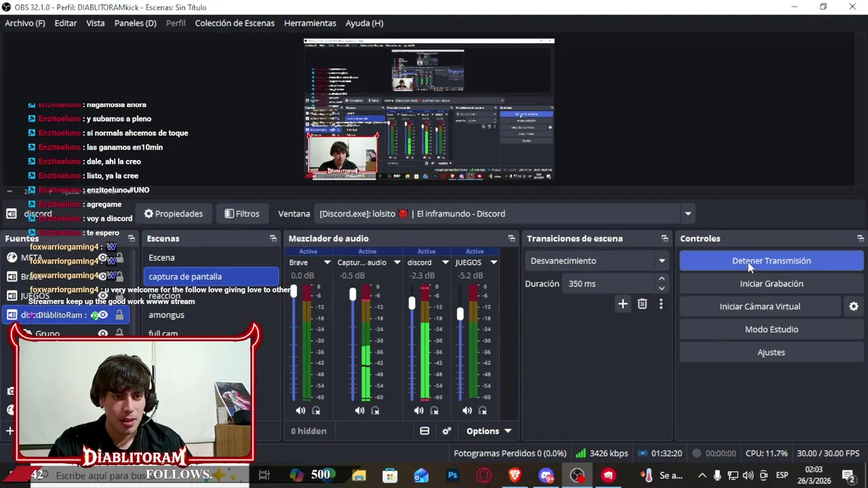Adjust discord volume fader

(412, 303)
